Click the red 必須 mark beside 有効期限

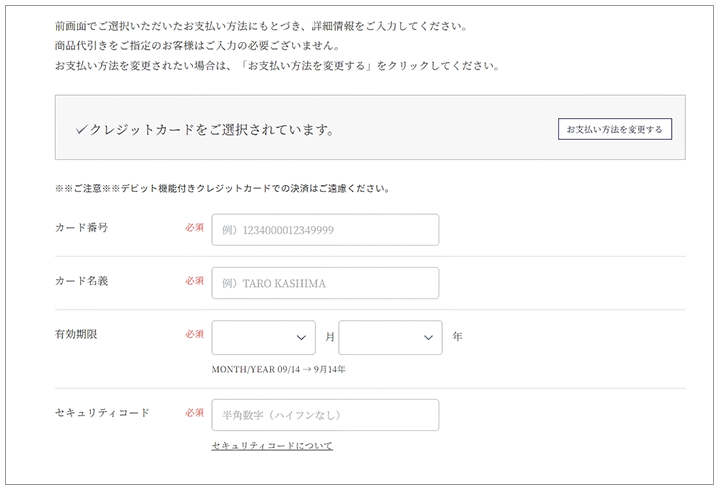[x=194, y=334]
